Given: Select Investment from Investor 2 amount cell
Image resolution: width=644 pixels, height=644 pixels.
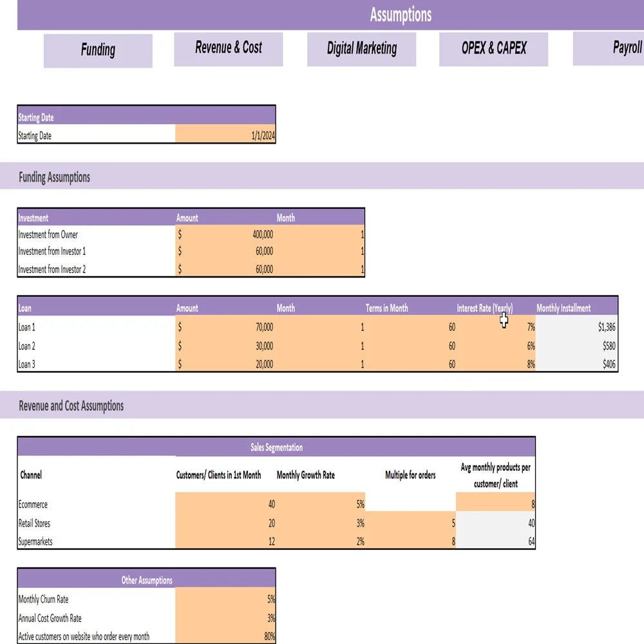Looking at the screenshot, I should coord(225,269).
